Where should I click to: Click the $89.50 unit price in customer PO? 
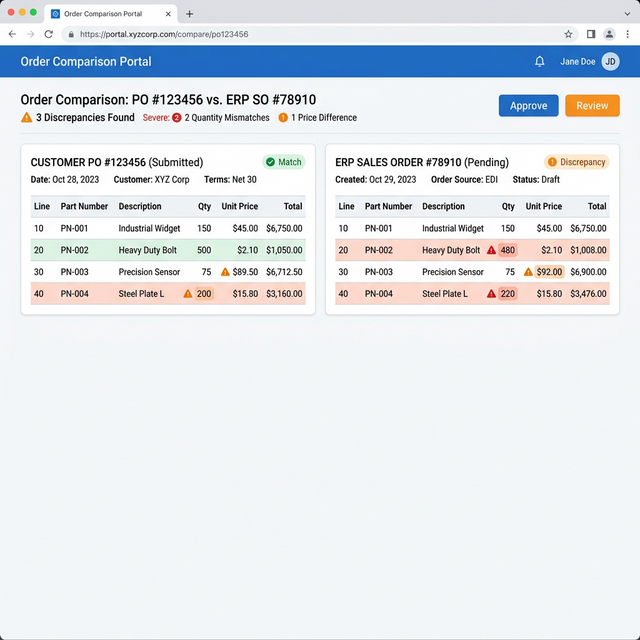tap(245, 272)
